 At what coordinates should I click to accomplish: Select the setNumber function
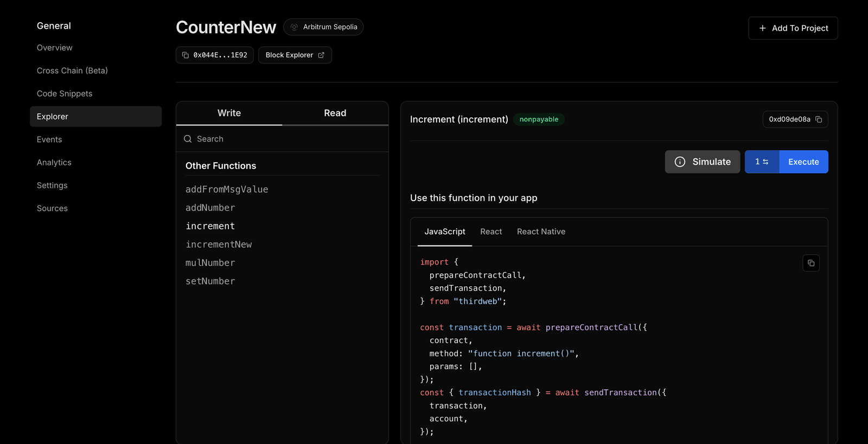point(210,281)
